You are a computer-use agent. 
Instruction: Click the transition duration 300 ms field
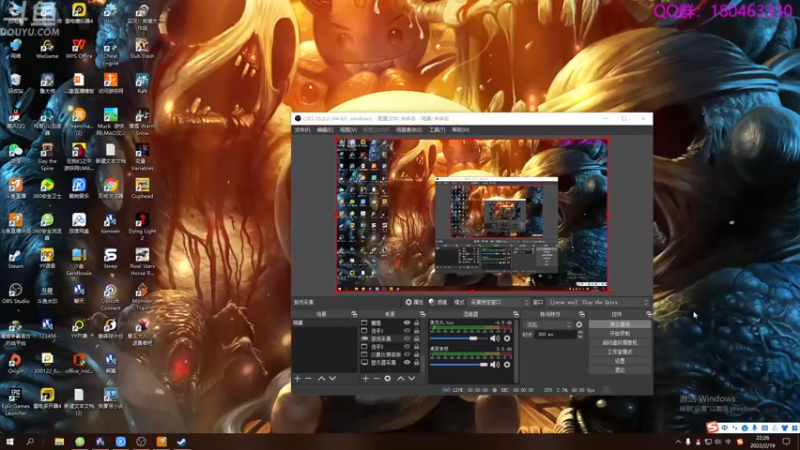click(555, 335)
